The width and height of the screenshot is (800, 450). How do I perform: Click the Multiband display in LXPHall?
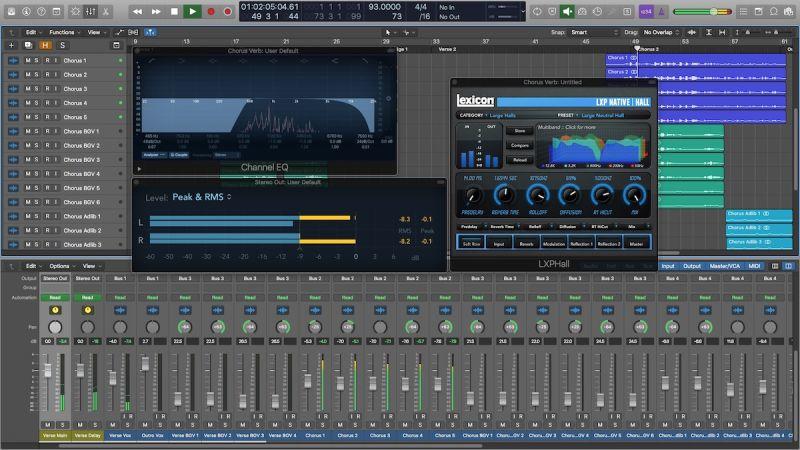[x=593, y=146]
